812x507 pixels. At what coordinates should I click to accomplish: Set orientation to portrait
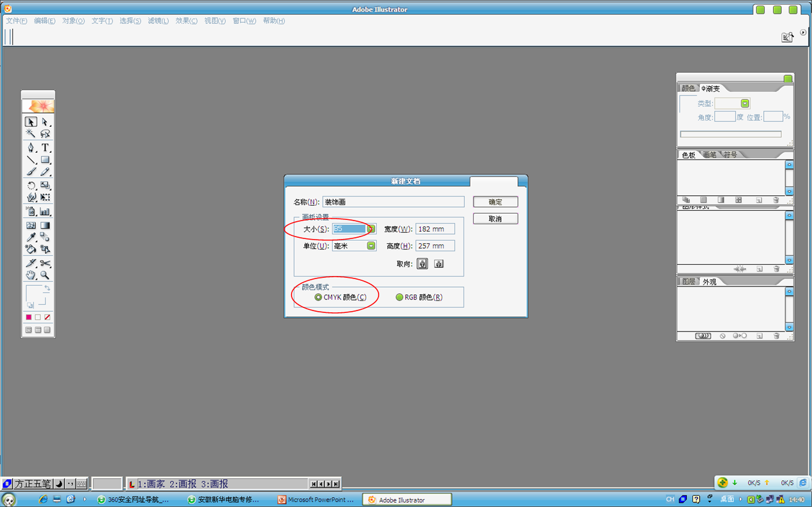[x=422, y=264]
